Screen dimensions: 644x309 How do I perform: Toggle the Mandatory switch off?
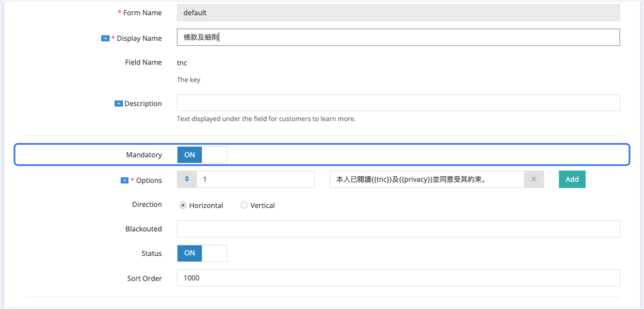pos(202,155)
